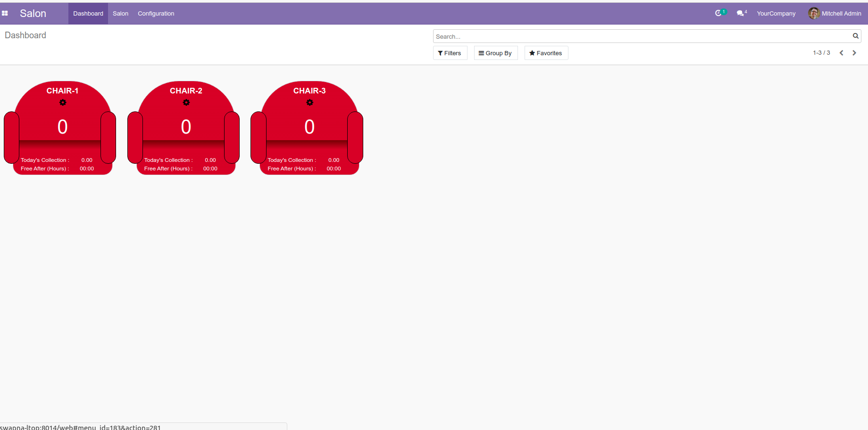
Task: Select the Dashboard menu tab
Action: pyautogui.click(x=88, y=13)
